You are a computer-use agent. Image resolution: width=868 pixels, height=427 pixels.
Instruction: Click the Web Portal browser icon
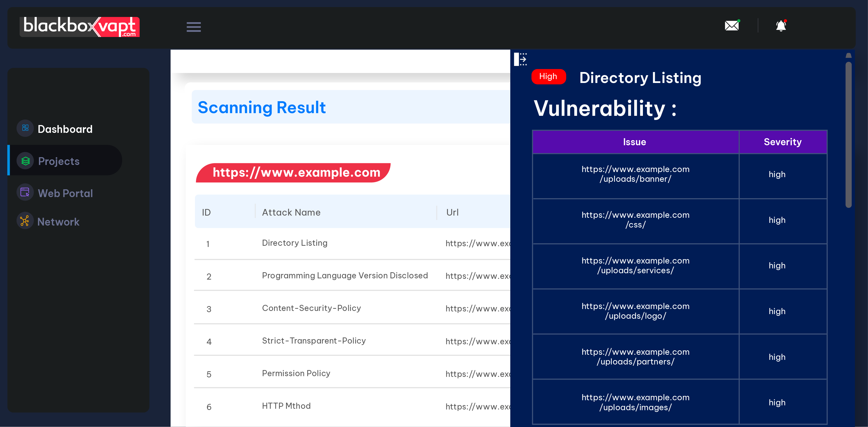25,192
